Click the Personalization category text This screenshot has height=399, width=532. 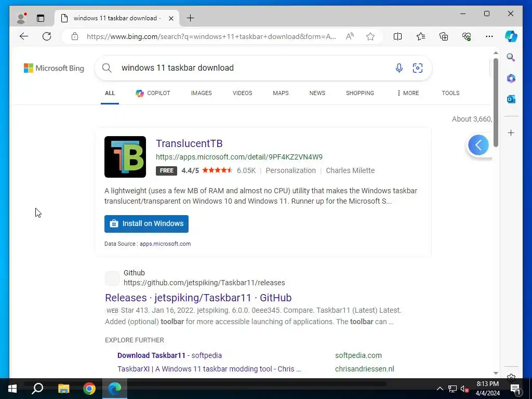(290, 170)
